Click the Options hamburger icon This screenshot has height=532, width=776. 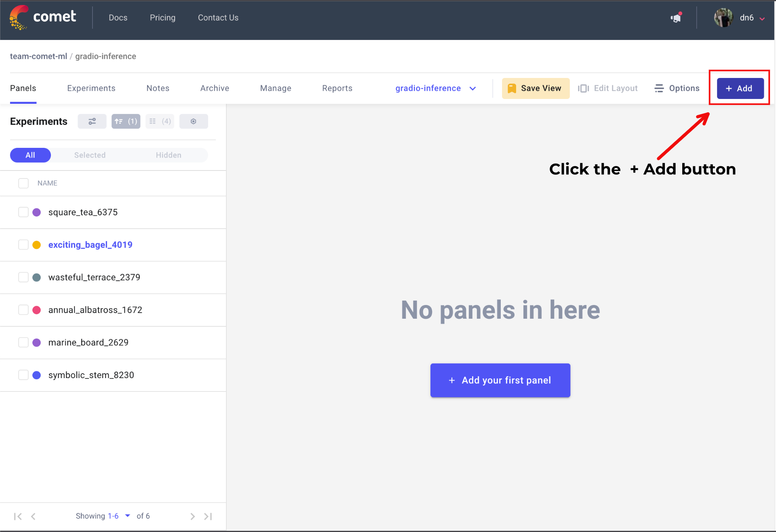point(659,88)
